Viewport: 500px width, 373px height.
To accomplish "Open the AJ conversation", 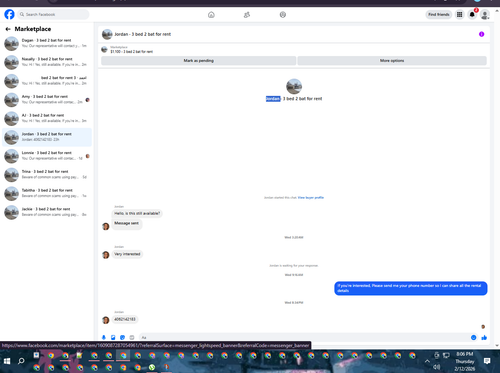I will click(x=47, y=118).
